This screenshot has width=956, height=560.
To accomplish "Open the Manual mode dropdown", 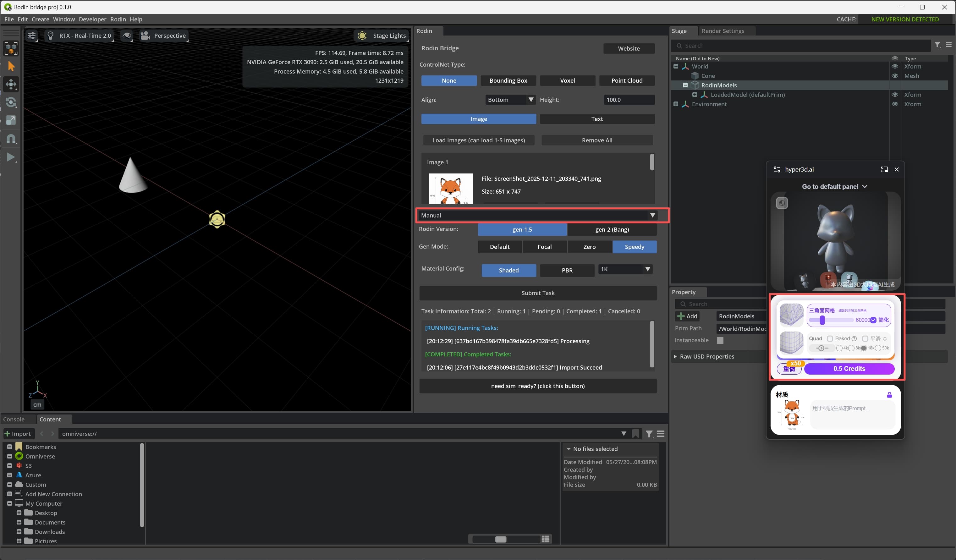I will pyautogui.click(x=538, y=215).
